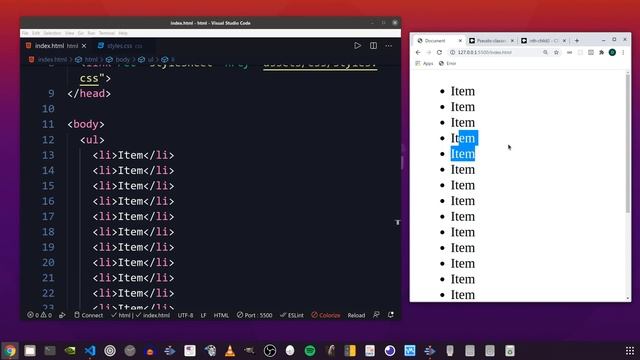This screenshot has width=640, height=360.
Task: Open Visual Studio Code from the dock
Action: click(x=90, y=351)
